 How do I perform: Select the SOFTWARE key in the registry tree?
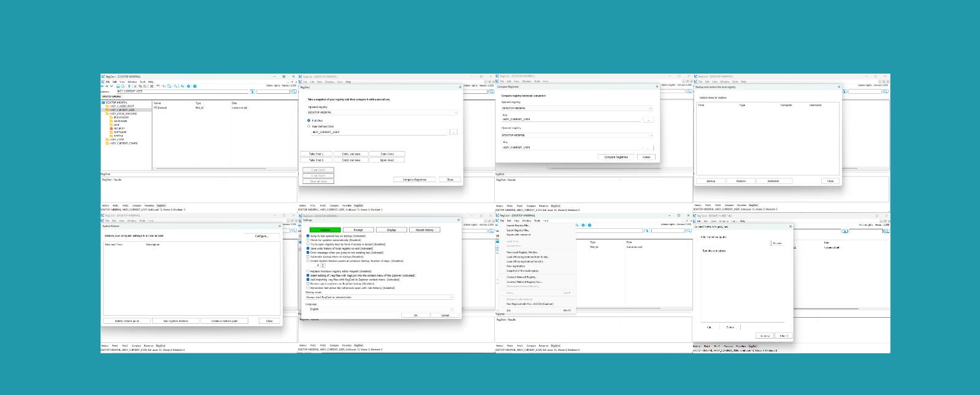coord(120,132)
